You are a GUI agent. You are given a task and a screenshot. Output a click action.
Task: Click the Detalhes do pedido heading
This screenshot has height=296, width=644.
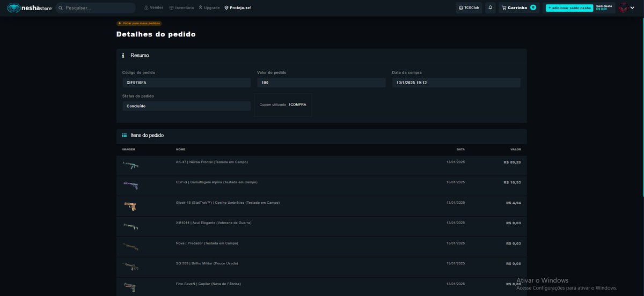coord(156,34)
